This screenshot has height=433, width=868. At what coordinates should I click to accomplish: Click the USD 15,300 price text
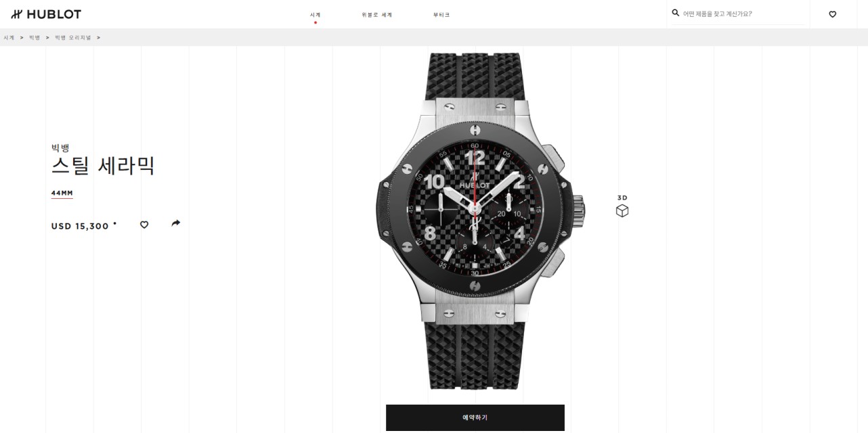coord(80,227)
